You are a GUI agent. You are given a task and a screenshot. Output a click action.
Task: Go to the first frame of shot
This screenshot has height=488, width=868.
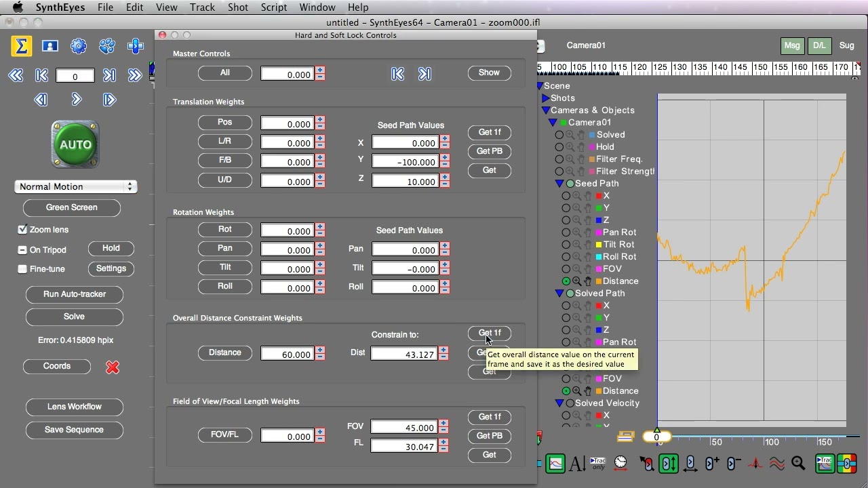[41, 76]
